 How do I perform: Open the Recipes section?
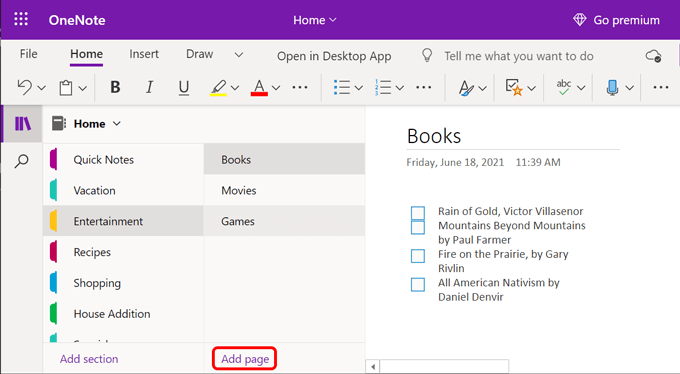coord(123,252)
